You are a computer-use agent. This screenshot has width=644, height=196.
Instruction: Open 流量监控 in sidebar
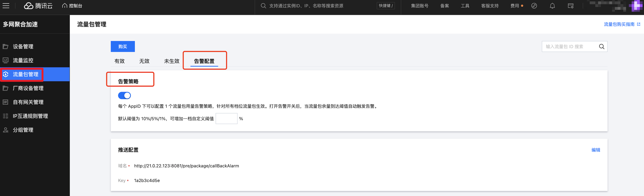(35, 60)
